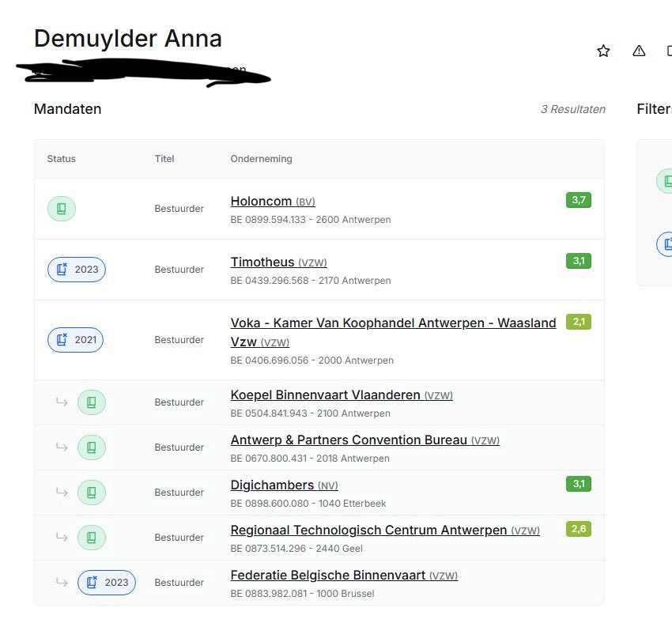Open the Digichambers NV link
The image size is (672, 623).
click(x=284, y=485)
